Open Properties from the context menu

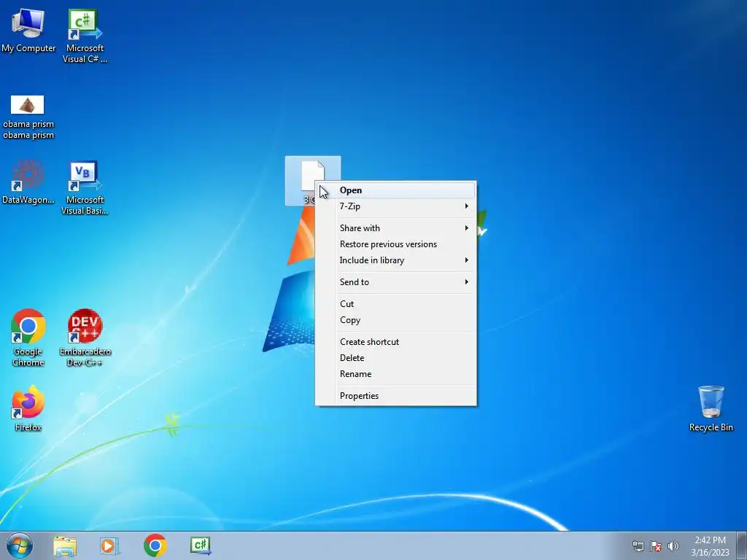396,396
